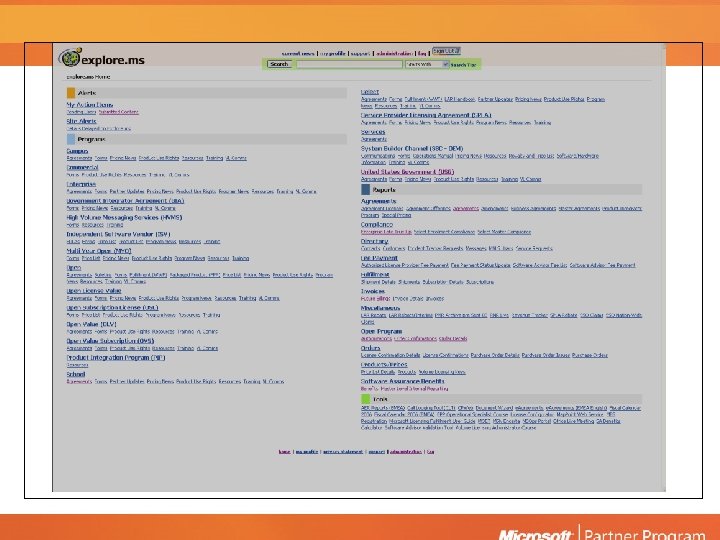Open the faq link in the footer
The image size is (720, 540).
point(430,452)
